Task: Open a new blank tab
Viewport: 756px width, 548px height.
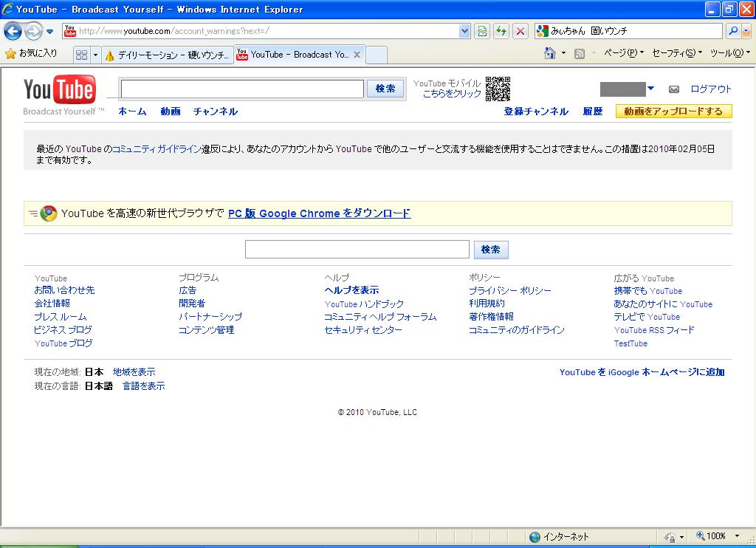Action: pos(377,55)
